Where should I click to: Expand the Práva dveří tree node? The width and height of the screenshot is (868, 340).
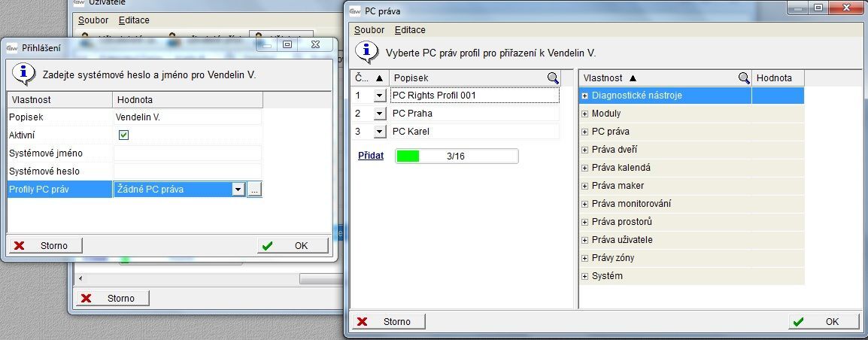[x=584, y=150]
